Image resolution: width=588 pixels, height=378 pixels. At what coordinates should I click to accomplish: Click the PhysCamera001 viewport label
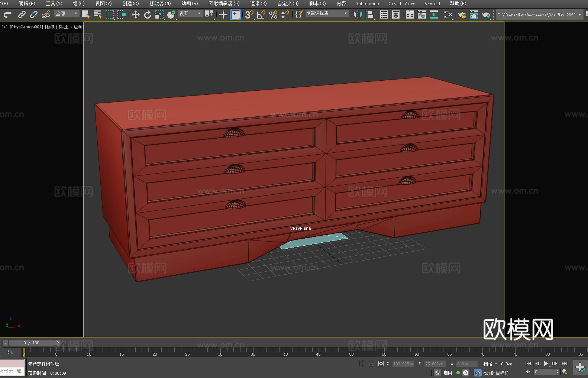tap(26, 27)
